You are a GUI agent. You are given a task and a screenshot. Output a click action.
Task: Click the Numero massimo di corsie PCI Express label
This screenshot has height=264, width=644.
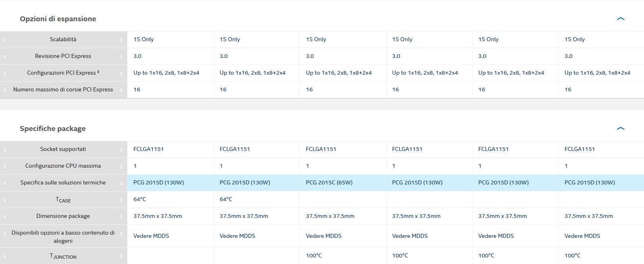coord(63,89)
